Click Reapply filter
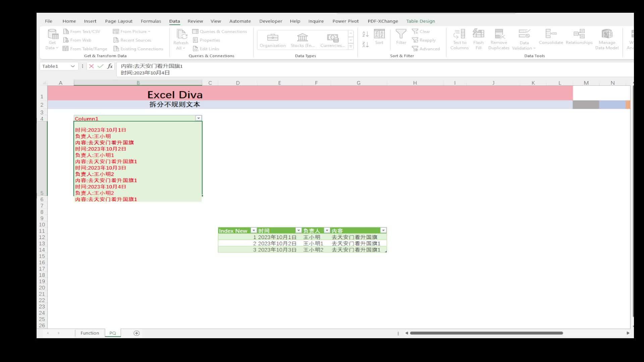The image size is (644, 362). (x=424, y=40)
